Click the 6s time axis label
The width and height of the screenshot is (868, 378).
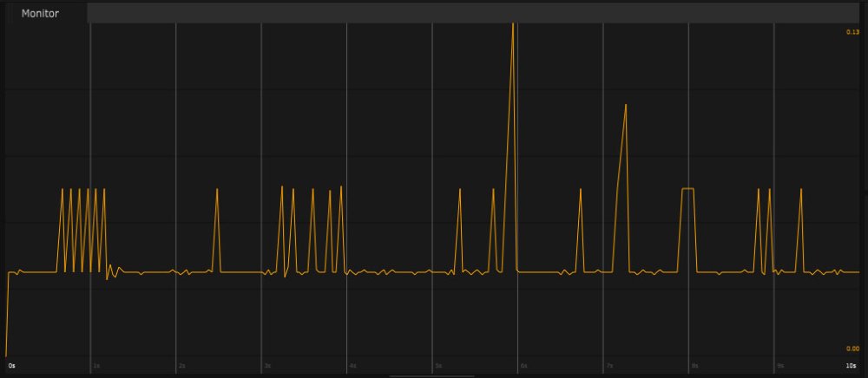coord(523,366)
